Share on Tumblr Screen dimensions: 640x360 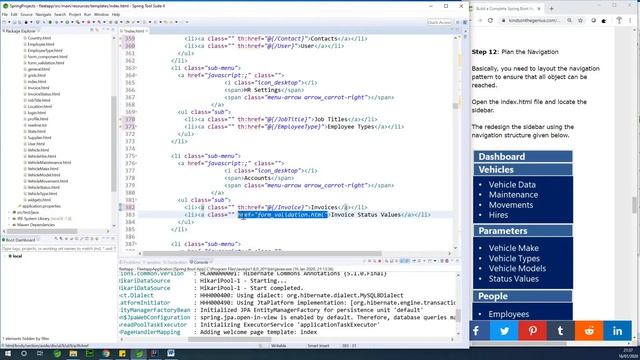point(561,331)
